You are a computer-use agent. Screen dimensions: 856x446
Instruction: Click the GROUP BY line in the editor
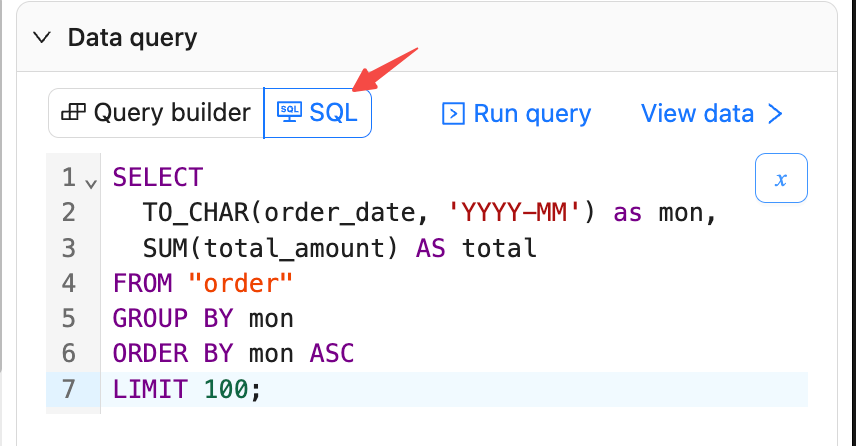tap(203, 318)
